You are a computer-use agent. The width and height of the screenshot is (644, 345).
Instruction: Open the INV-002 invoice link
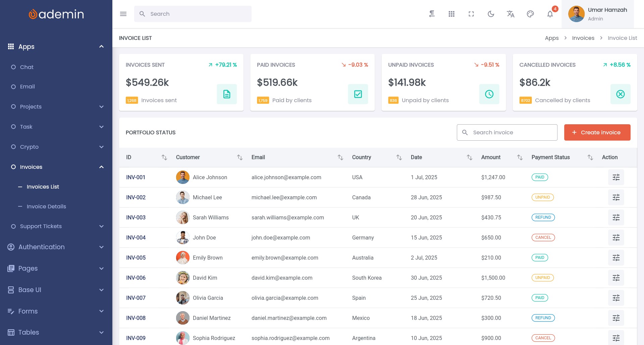click(136, 197)
